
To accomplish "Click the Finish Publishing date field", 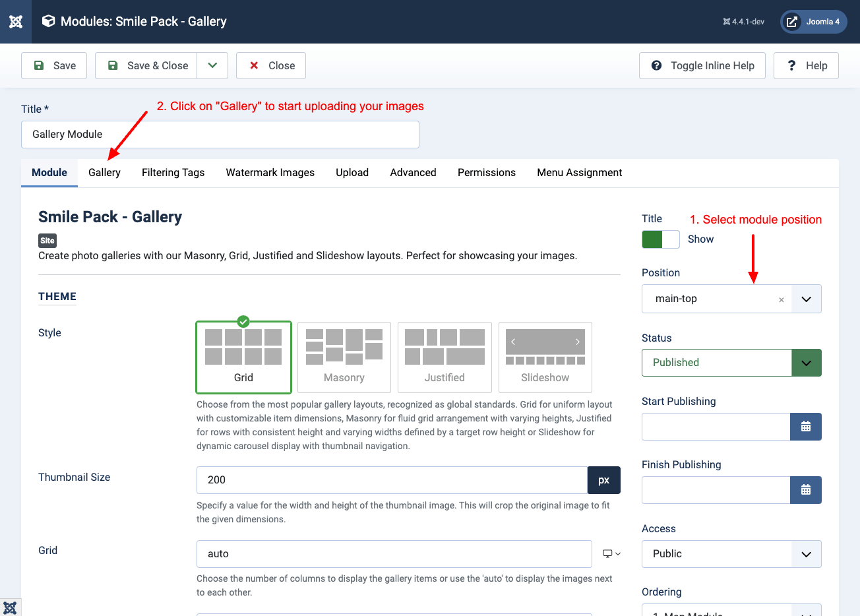I will click(x=716, y=490).
